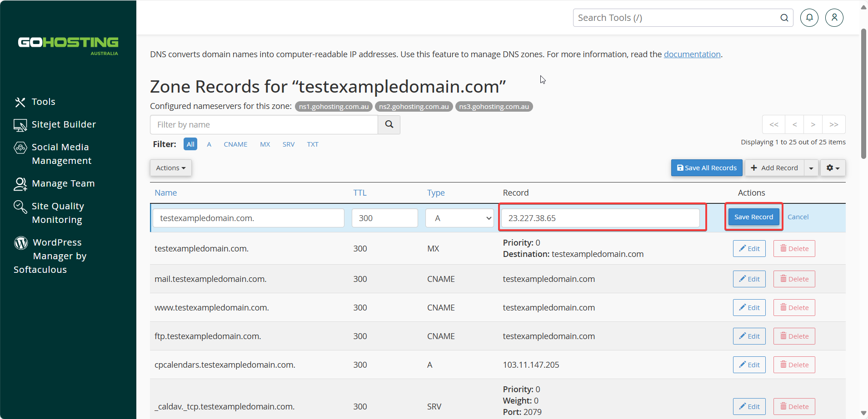Filter zone records by CNAME
Image resolution: width=868 pixels, height=419 pixels.
point(235,144)
